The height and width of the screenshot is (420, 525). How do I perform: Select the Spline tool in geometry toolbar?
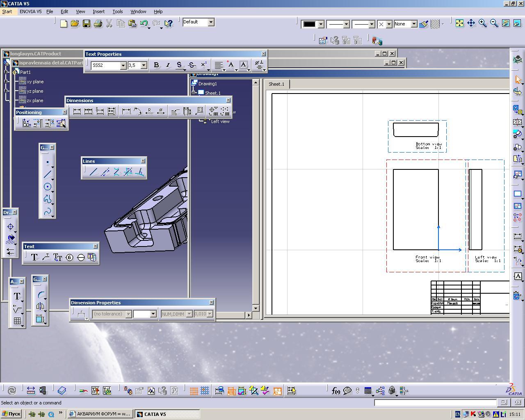48,211
